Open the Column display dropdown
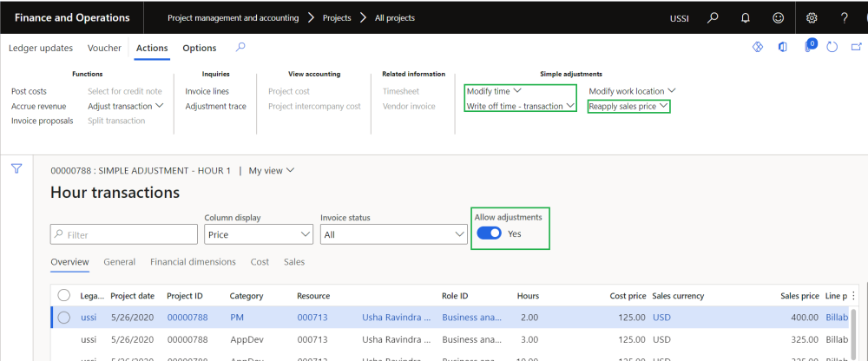This screenshot has height=361, width=868. tap(259, 234)
